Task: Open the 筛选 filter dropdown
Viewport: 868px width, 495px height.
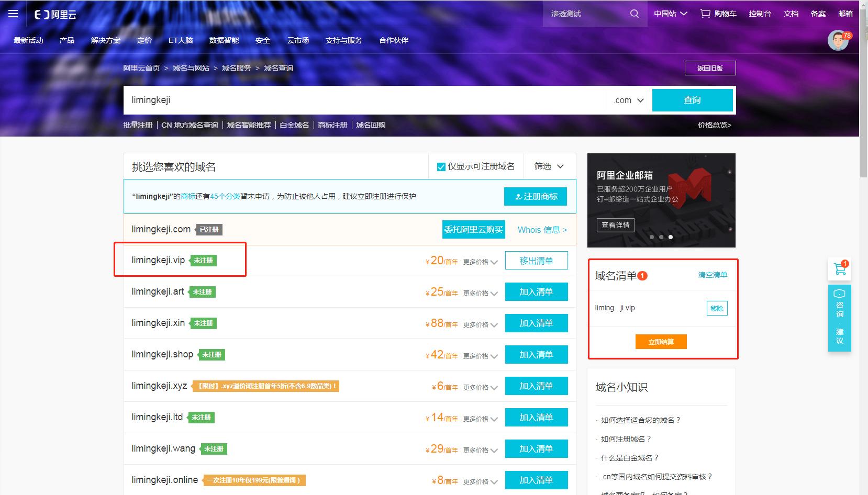Action: (x=549, y=166)
